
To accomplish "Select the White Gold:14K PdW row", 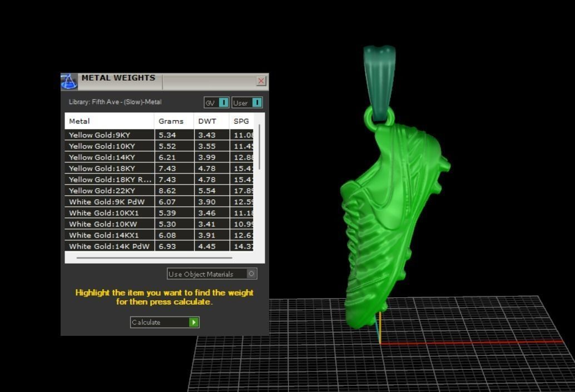I will pyautogui.click(x=159, y=246).
